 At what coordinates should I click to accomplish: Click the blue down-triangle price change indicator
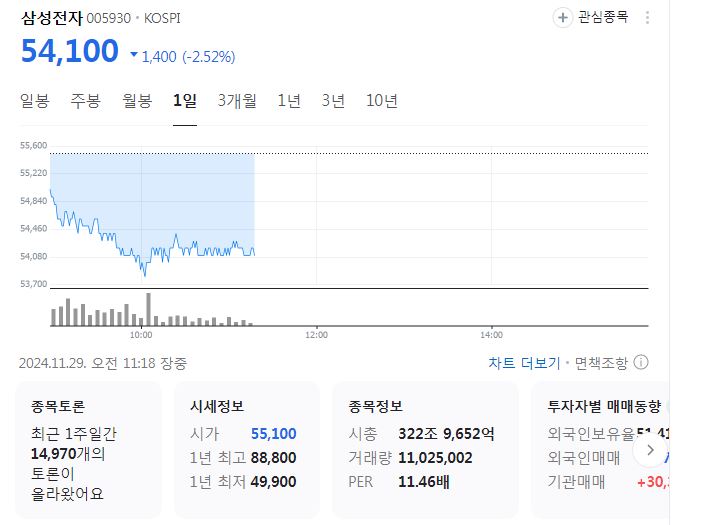pyautogui.click(x=134, y=55)
